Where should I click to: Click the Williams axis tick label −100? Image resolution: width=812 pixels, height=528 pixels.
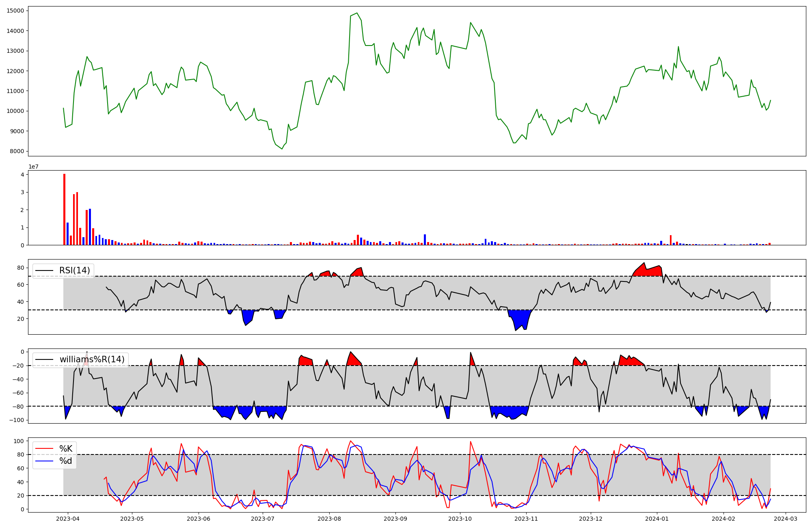[x=16, y=420]
